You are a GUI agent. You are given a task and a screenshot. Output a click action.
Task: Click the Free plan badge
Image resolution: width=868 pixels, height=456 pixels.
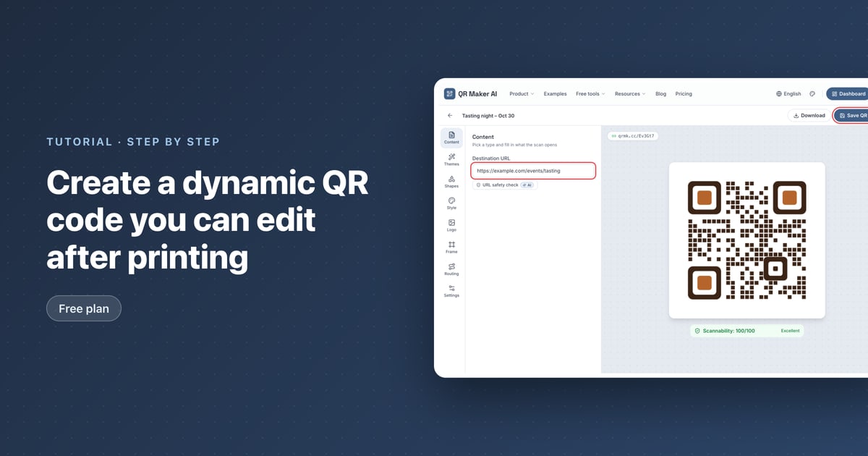pyautogui.click(x=84, y=308)
